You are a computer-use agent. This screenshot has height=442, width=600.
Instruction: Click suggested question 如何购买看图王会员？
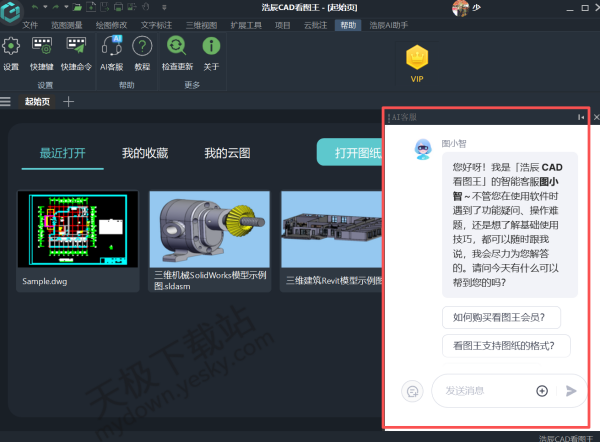point(505,317)
